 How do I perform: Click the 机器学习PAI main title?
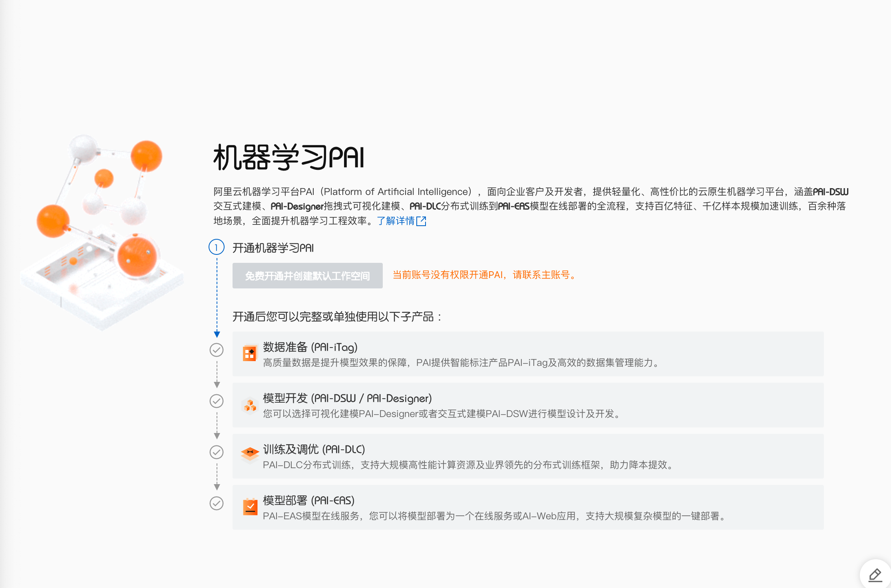[x=288, y=157]
